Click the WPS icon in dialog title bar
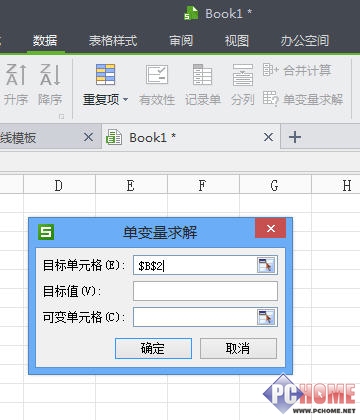Viewport: 360px width, 420px height. (46, 232)
